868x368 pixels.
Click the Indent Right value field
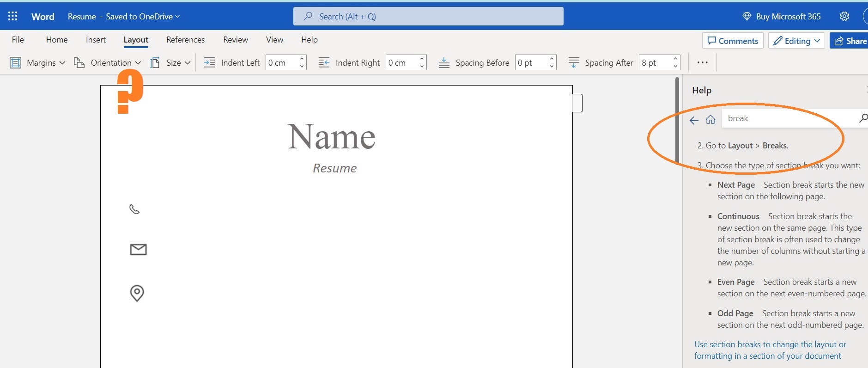pos(402,62)
